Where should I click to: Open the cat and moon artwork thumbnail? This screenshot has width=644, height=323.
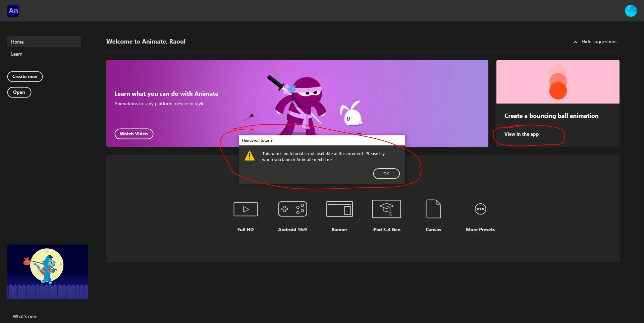[x=48, y=272]
